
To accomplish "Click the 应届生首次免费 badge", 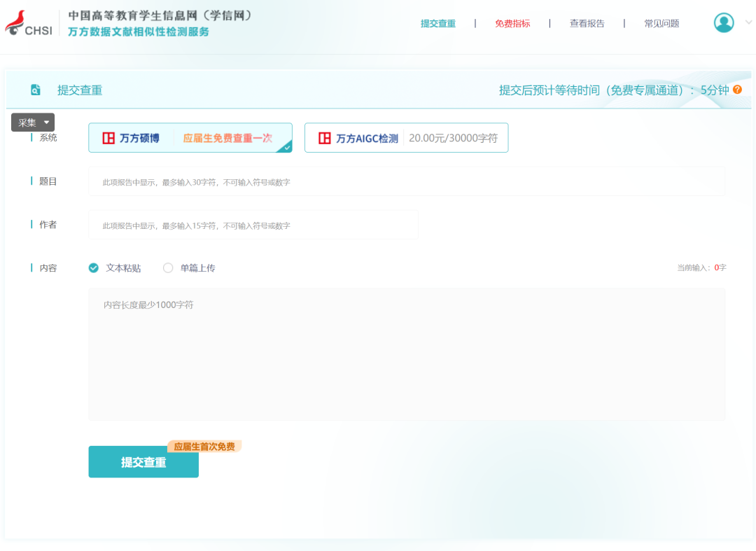I will coord(204,447).
